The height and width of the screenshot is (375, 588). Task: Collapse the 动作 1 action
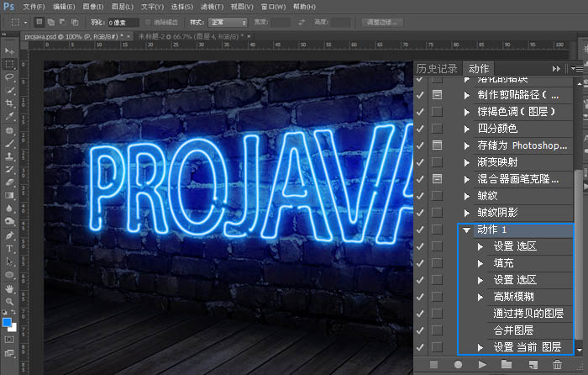pos(467,230)
